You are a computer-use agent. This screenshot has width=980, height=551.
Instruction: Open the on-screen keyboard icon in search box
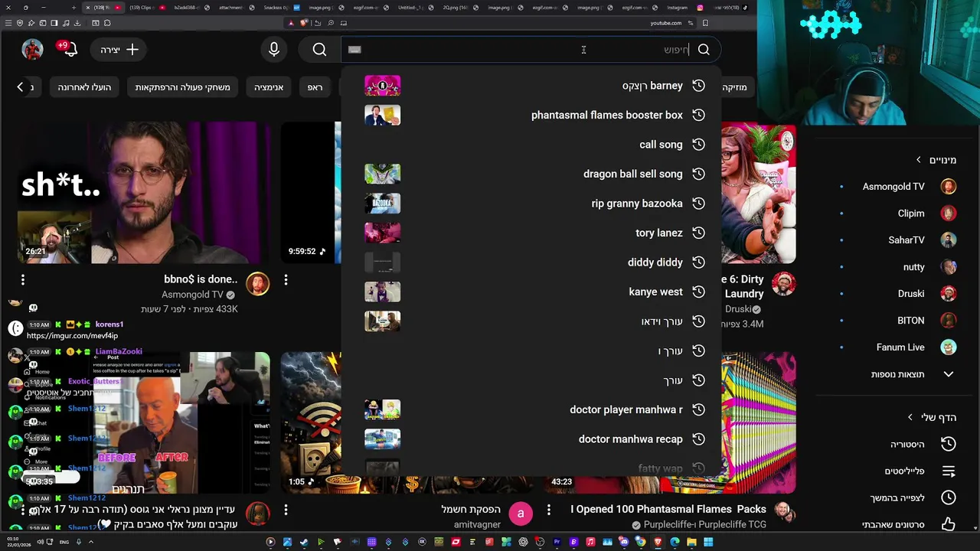tap(354, 50)
